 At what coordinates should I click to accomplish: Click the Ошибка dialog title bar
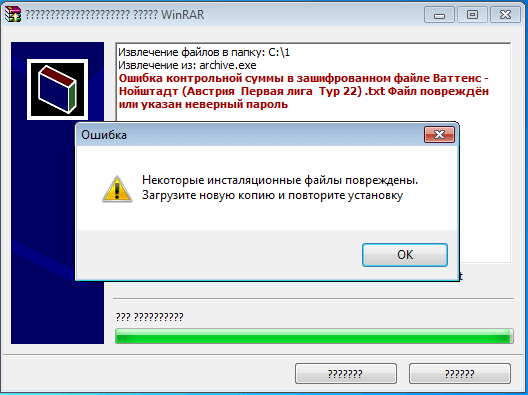[x=249, y=135]
